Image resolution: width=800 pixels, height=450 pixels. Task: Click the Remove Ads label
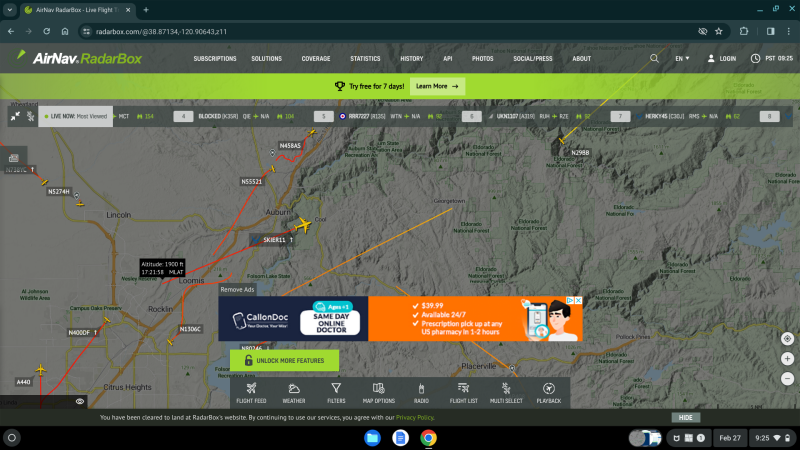coord(237,289)
